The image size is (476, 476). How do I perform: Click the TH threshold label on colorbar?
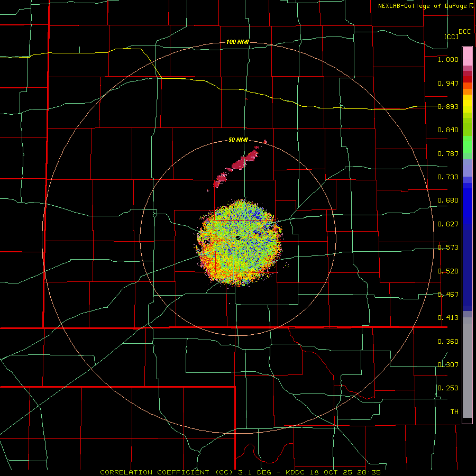[x=454, y=412]
